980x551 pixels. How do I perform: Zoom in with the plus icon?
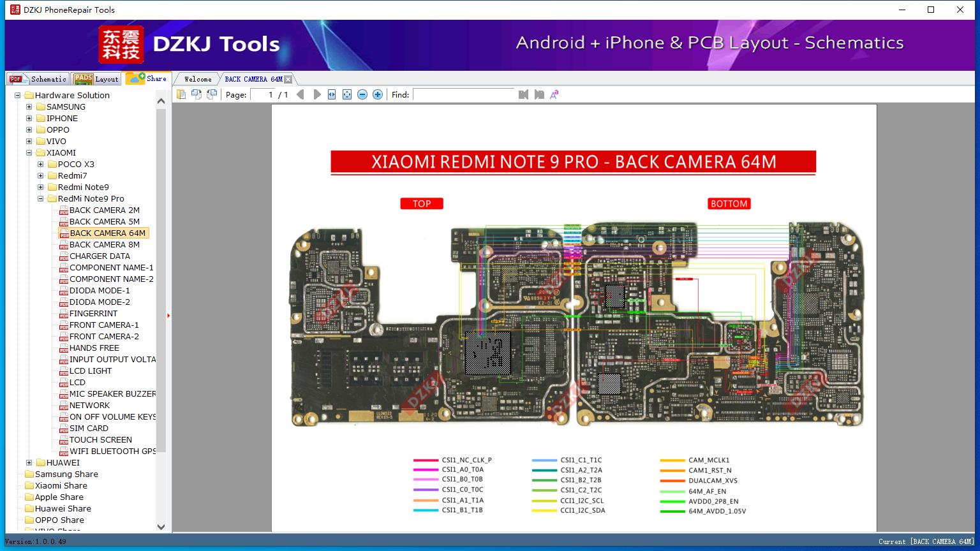click(x=378, y=94)
